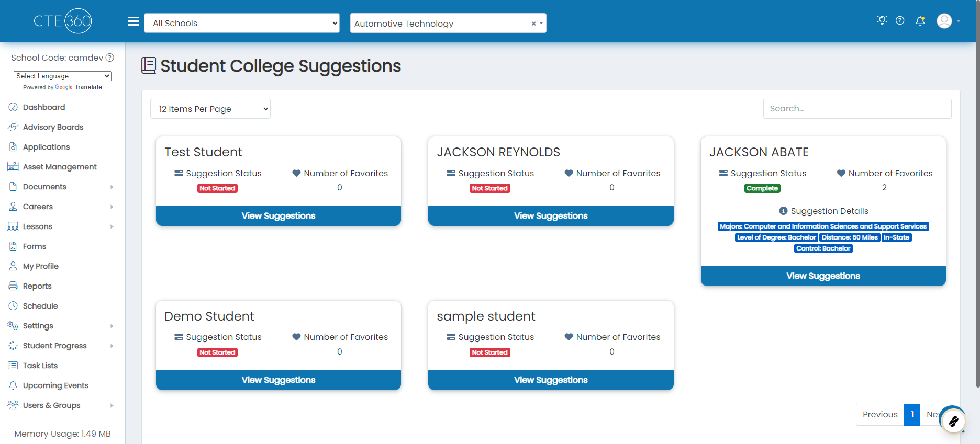
Task: Expand the Student Progress sidebar menu
Action: tap(62, 346)
